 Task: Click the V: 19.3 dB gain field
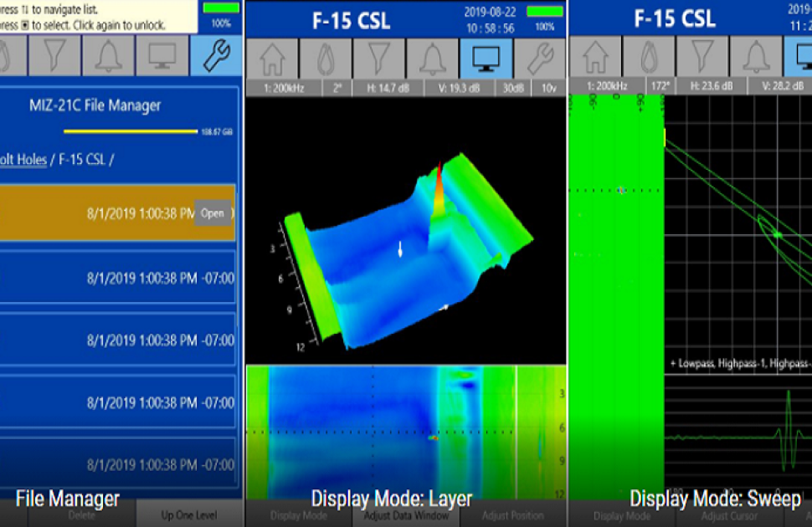click(457, 87)
